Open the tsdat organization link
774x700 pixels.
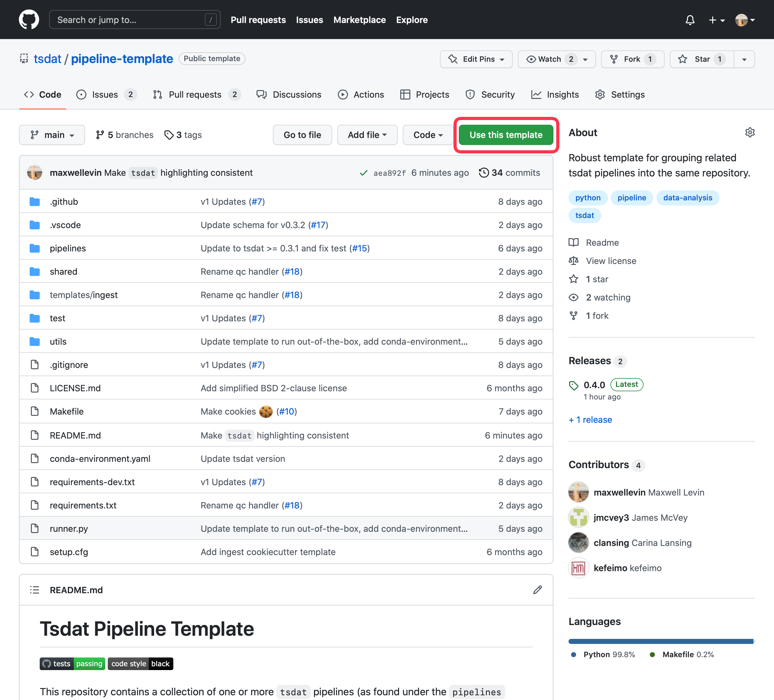(x=47, y=59)
